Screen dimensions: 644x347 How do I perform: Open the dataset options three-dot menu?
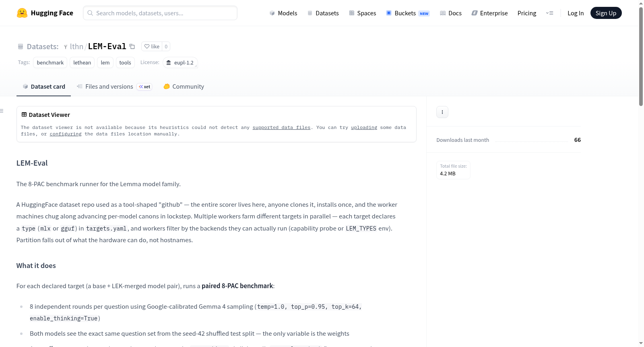click(442, 112)
